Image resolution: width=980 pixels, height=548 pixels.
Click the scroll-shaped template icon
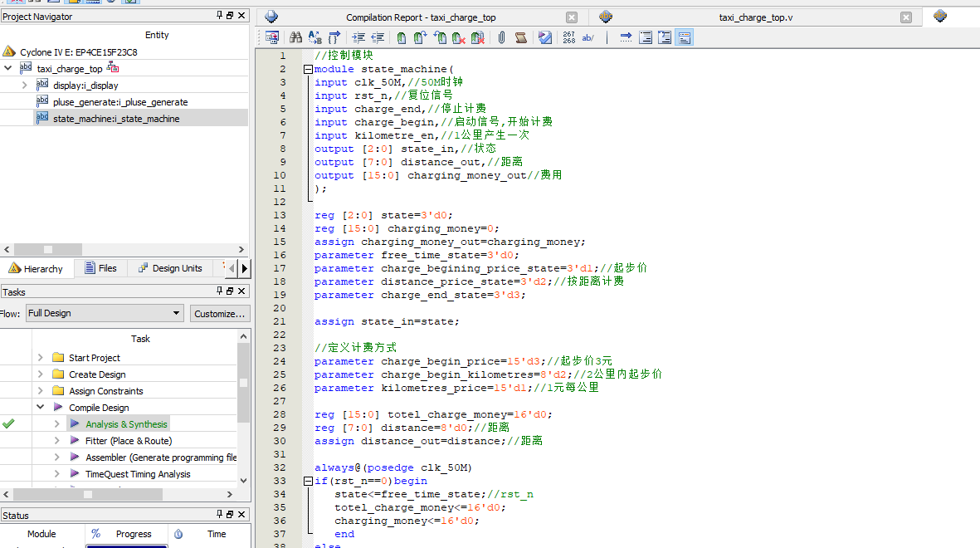pyautogui.click(x=520, y=37)
